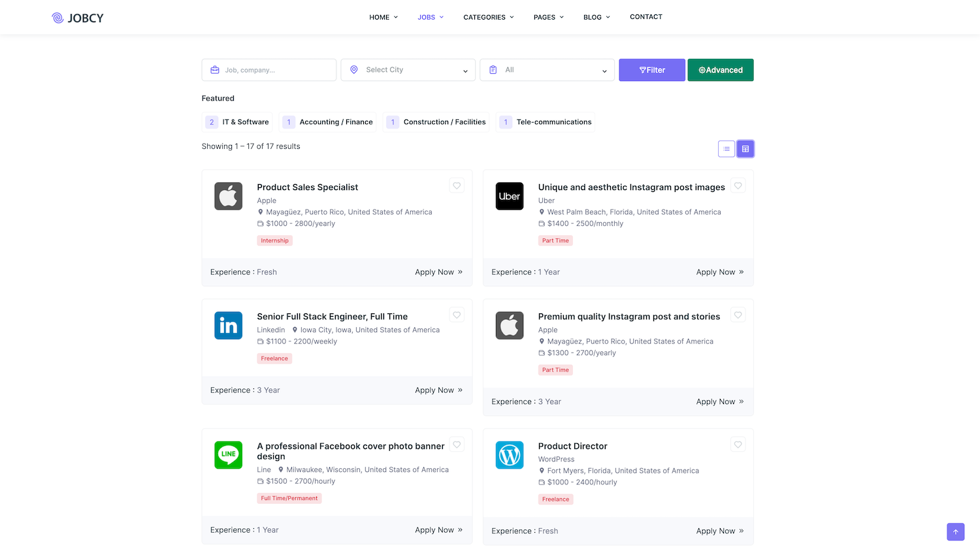Open the Select City dropdown
The image size is (980, 551).
(x=408, y=70)
